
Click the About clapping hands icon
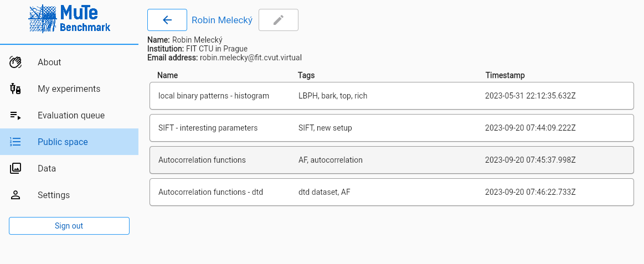16,62
